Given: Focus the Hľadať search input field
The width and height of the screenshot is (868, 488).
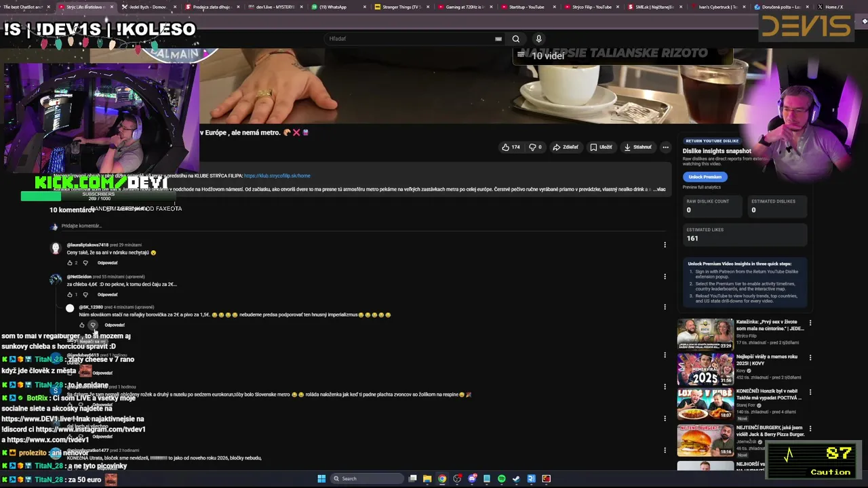Looking at the screenshot, I should [x=410, y=39].
